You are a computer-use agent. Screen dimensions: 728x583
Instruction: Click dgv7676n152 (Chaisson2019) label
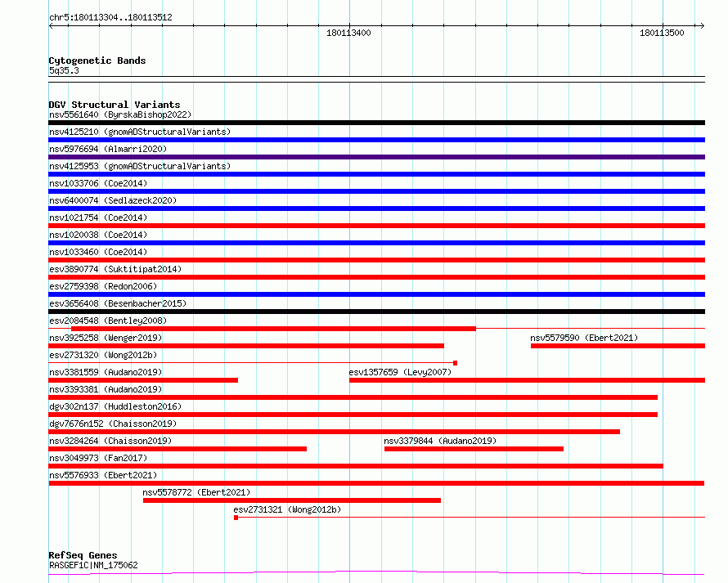pyautogui.click(x=113, y=424)
